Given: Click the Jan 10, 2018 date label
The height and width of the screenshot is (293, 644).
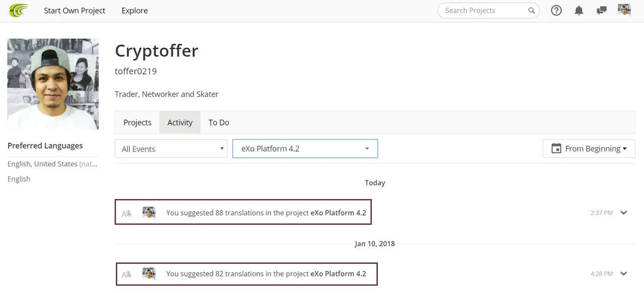Looking at the screenshot, I should coord(375,244).
